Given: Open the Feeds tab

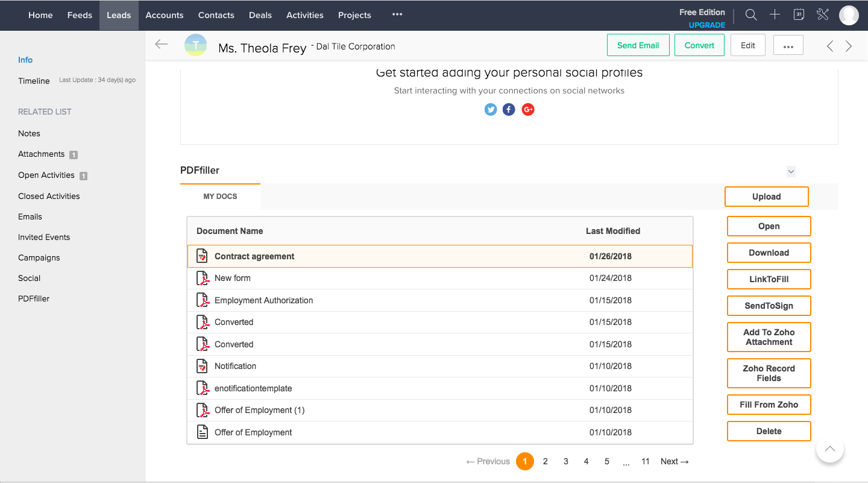Looking at the screenshot, I should point(80,15).
